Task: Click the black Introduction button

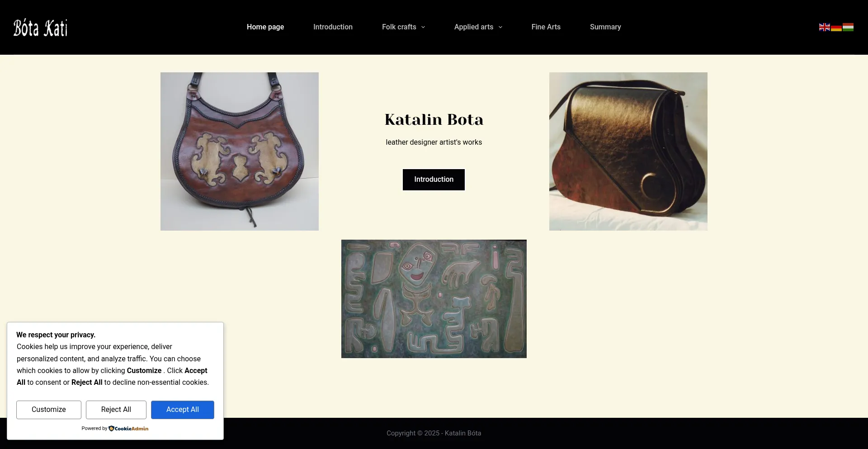Action: 434,180
